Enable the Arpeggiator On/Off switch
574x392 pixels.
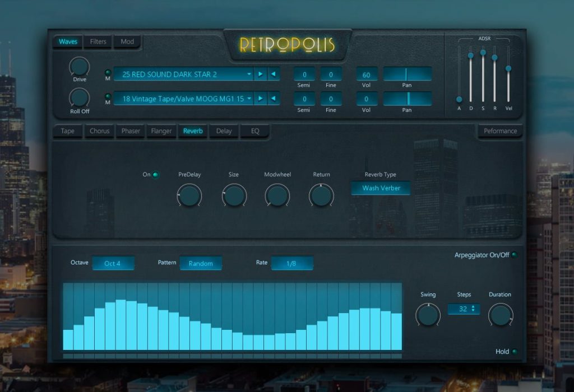click(515, 254)
